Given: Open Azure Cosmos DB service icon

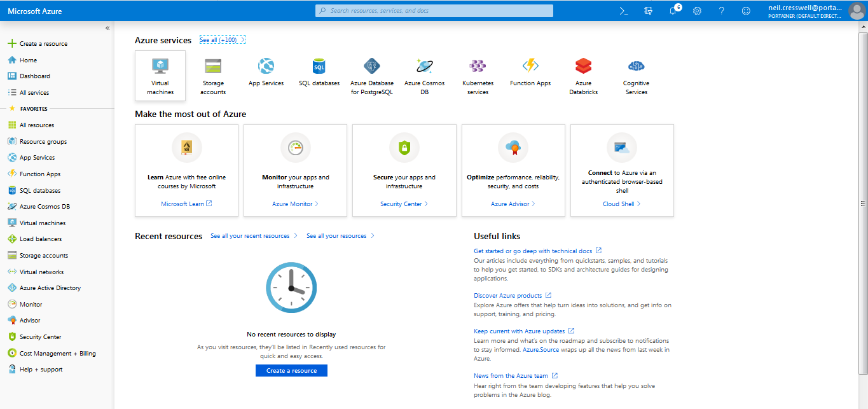Looking at the screenshot, I should click(424, 66).
